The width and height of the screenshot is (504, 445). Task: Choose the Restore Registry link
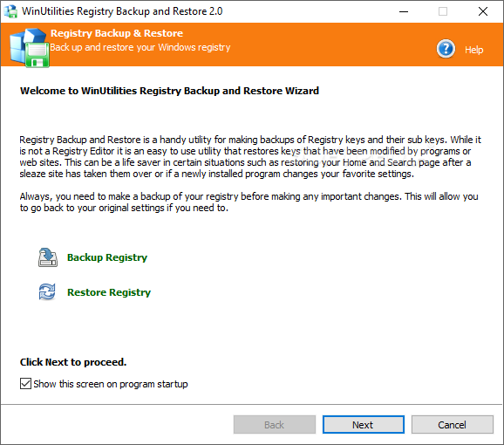[x=109, y=292]
